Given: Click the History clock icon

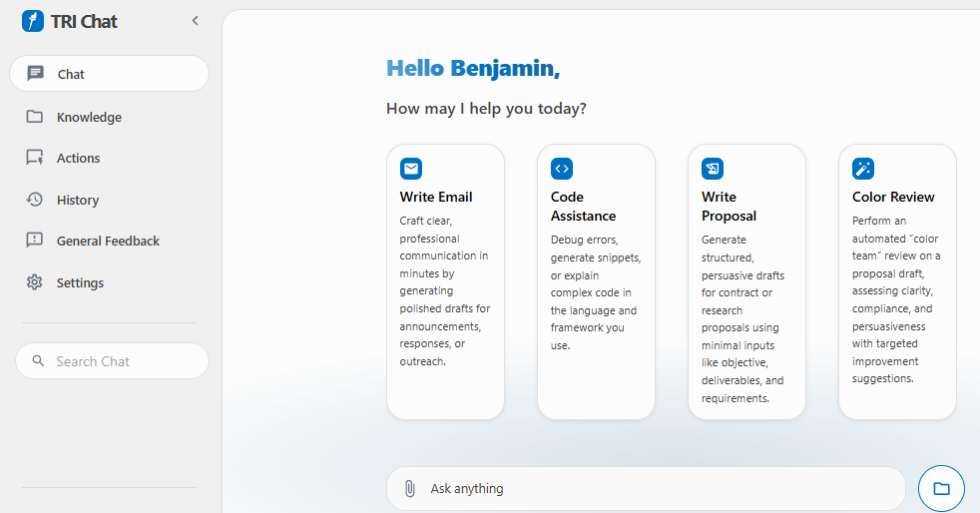Looking at the screenshot, I should tap(35, 200).
